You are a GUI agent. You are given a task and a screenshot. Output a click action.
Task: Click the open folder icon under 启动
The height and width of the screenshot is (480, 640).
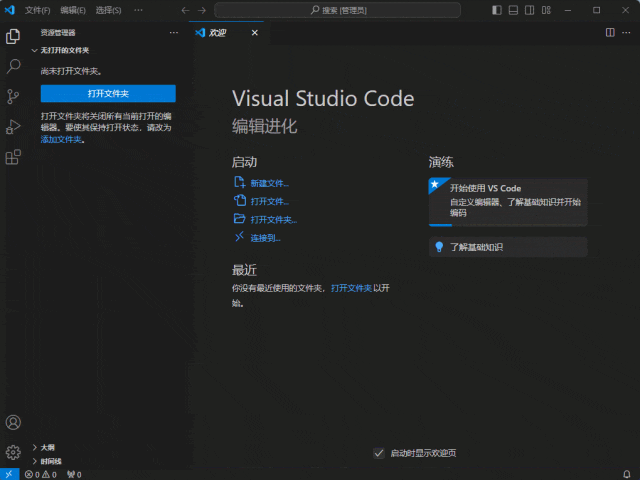240,218
